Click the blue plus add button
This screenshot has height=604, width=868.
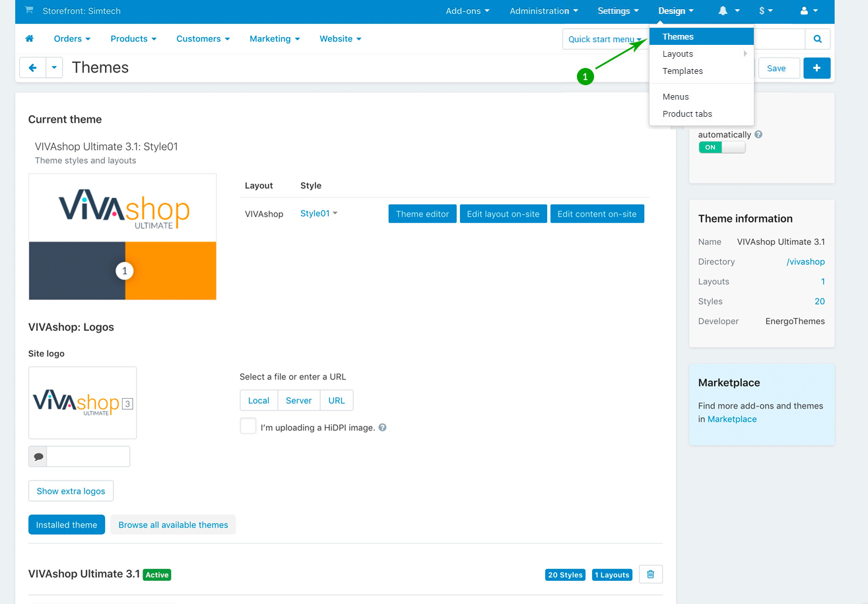pyautogui.click(x=817, y=68)
